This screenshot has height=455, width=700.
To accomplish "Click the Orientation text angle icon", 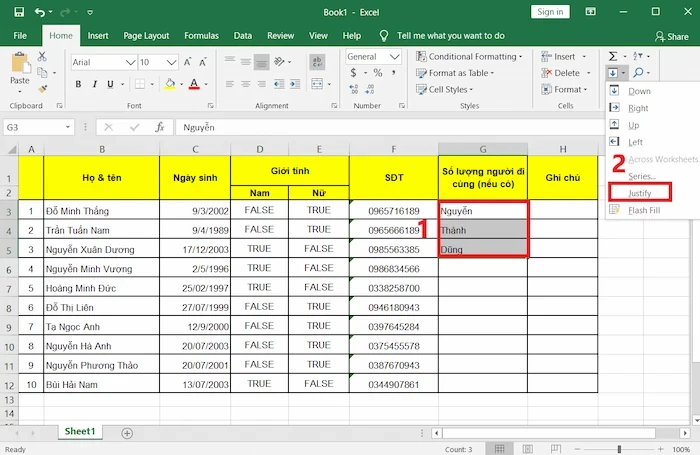I will coord(279,61).
